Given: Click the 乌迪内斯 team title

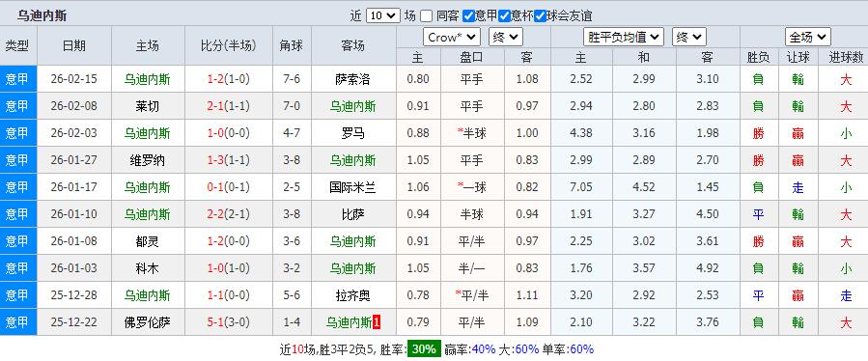Looking at the screenshot, I should (x=42, y=15).
